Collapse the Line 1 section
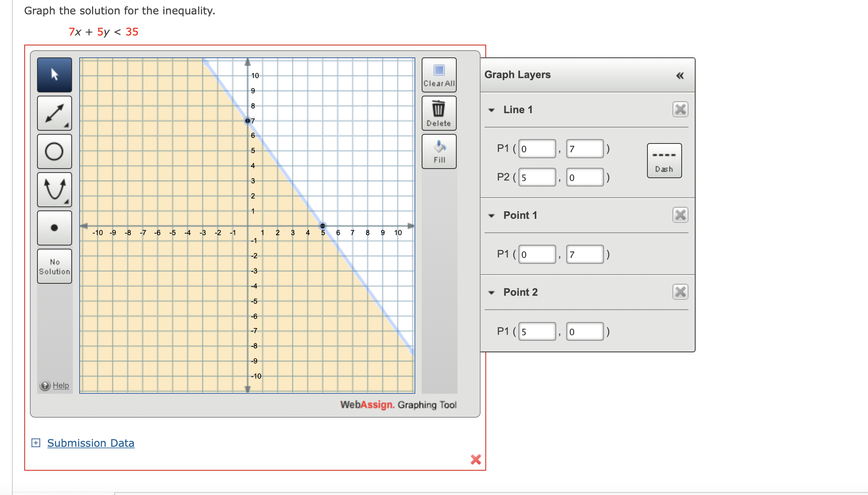Image resolution: width=868 pixels, height=495 pixels. point(491,109)
